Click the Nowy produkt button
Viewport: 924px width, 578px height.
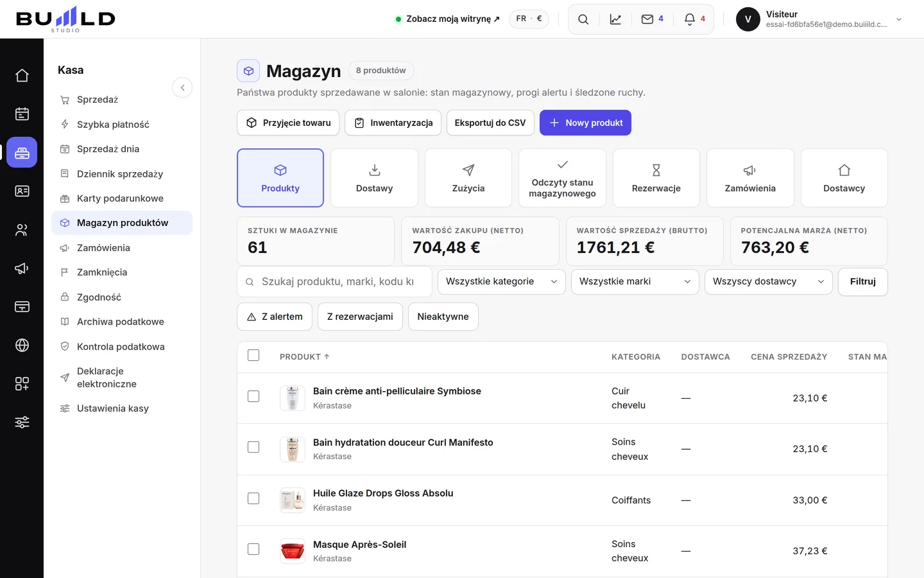coord(585,123)
